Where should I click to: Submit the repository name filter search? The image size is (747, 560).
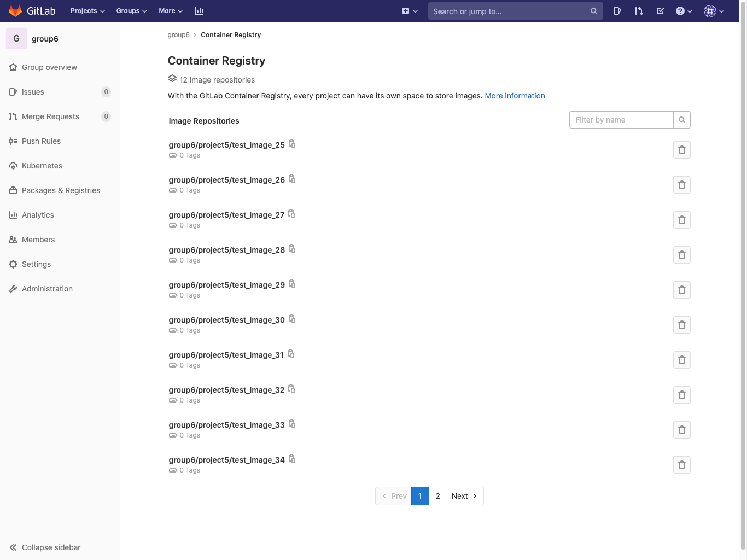[681, 119]
